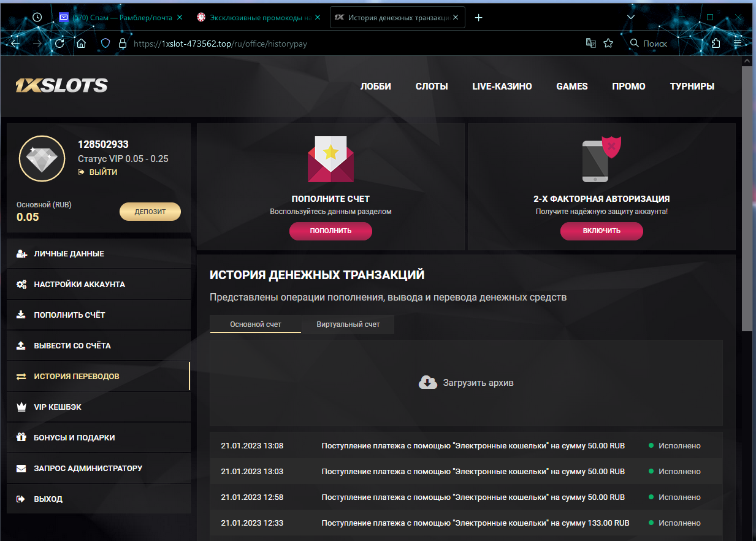Open the СЛОТЫ menu item

(x=432, y=86)
